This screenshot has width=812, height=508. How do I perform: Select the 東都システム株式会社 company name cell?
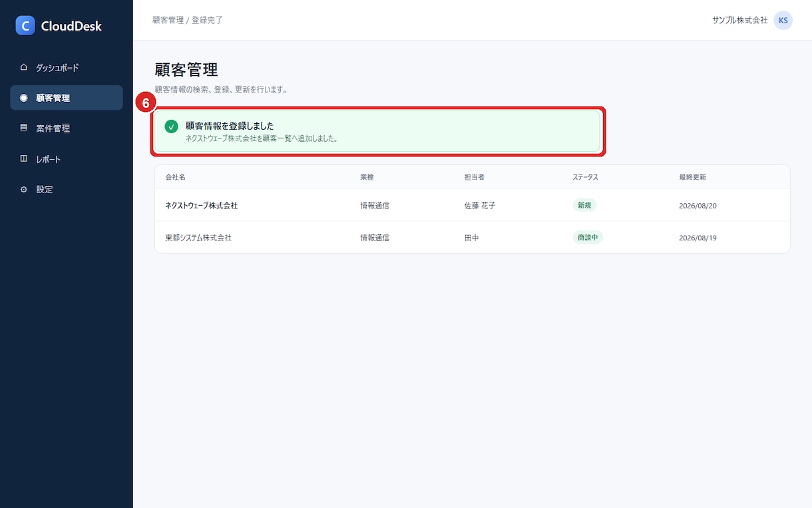(x=198, y=238)
